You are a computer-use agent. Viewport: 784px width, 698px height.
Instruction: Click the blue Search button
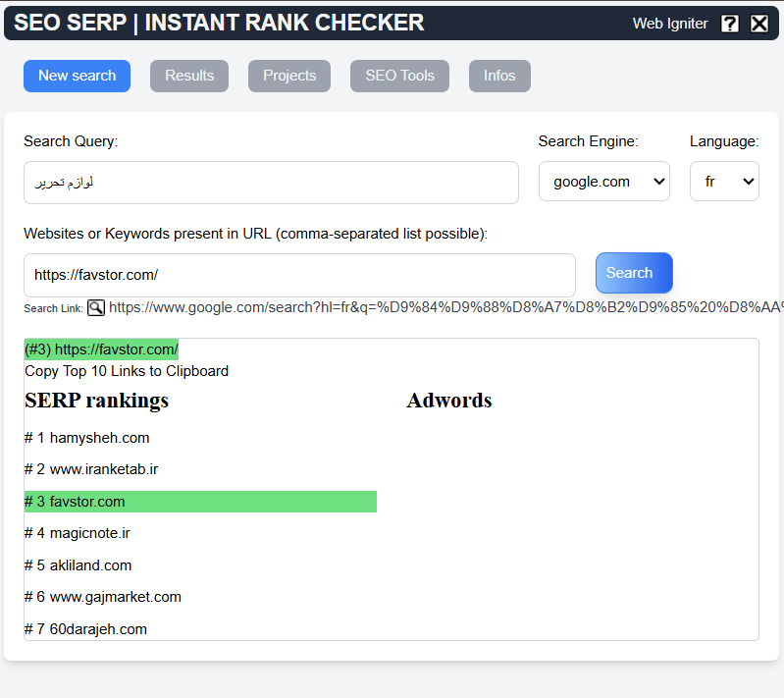634,273
